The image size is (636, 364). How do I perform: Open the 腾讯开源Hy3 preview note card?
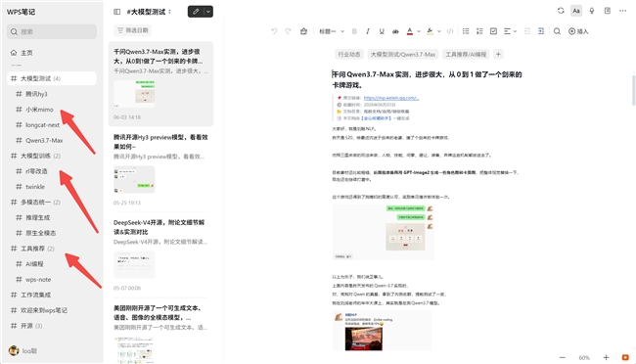tap(161, 169)
